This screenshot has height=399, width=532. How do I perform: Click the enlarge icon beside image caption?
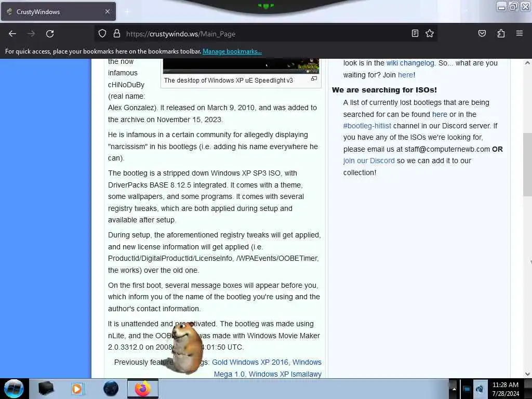[314, 79]
